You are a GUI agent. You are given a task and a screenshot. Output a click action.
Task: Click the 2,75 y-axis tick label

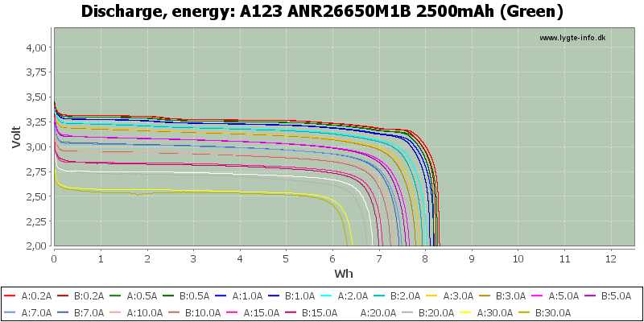tap(38, 171)
